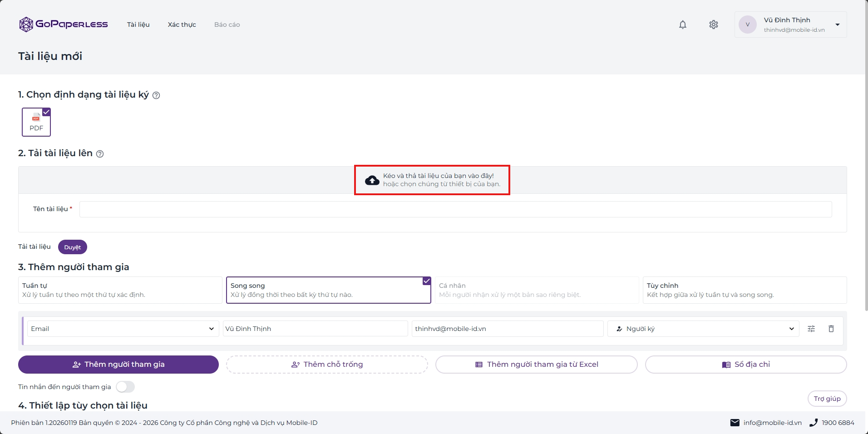Click participant name field Vũ Đình Thịnh
Screen dimensions: 868x434
click(x=316, y=329)
